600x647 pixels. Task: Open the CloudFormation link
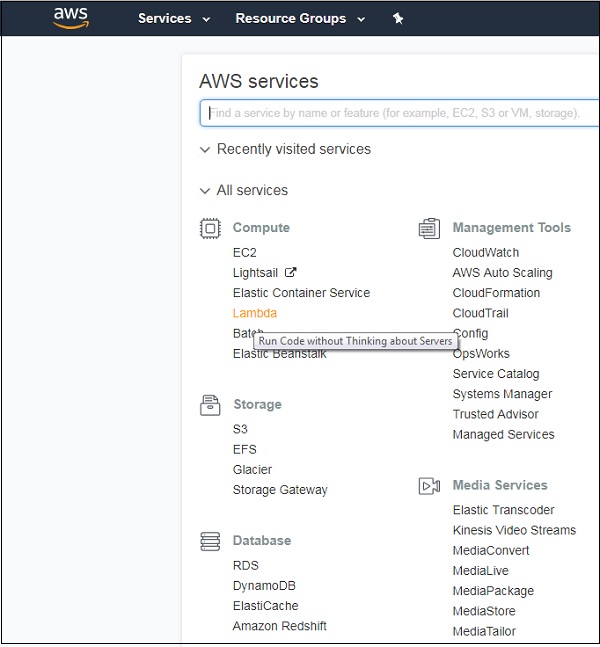(496, 293)
